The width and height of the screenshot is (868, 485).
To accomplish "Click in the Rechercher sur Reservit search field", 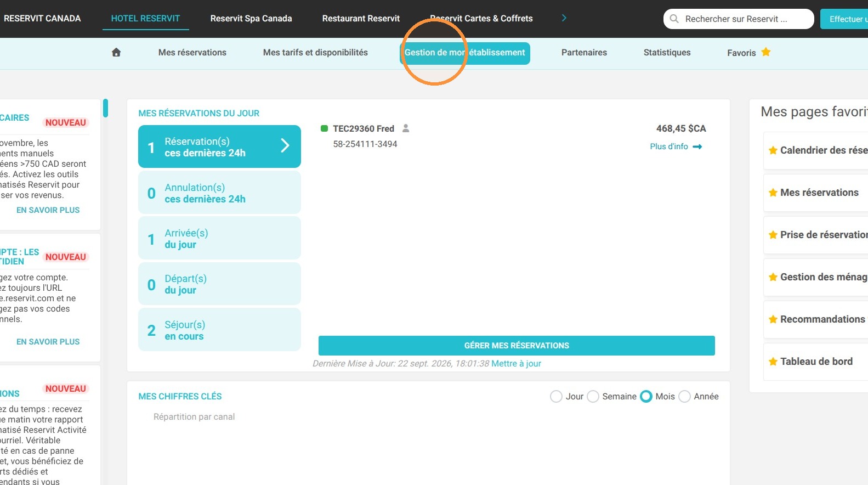I will (x=739, y=19).
